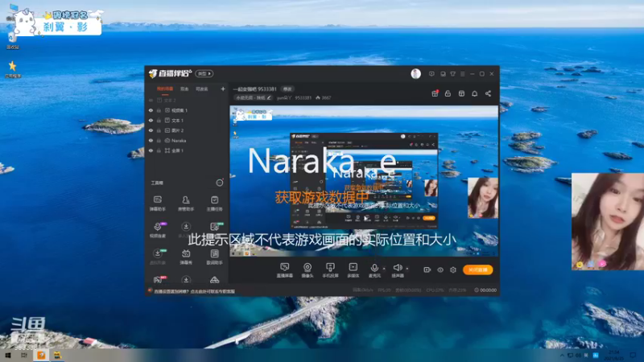The width and height of the screenshot is (644, 362).
Task: Click the orange 关闭直播 button
Action: (477, 269)
